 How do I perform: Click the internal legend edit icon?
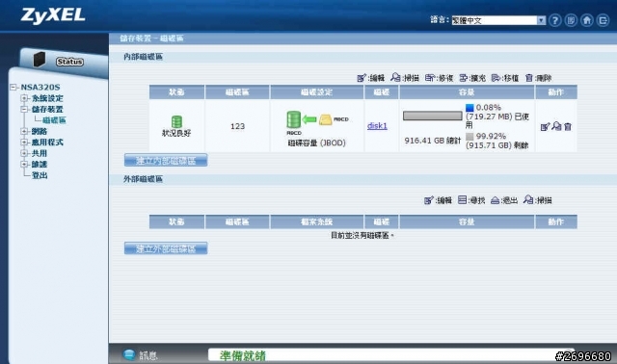[x=362, y=78]
